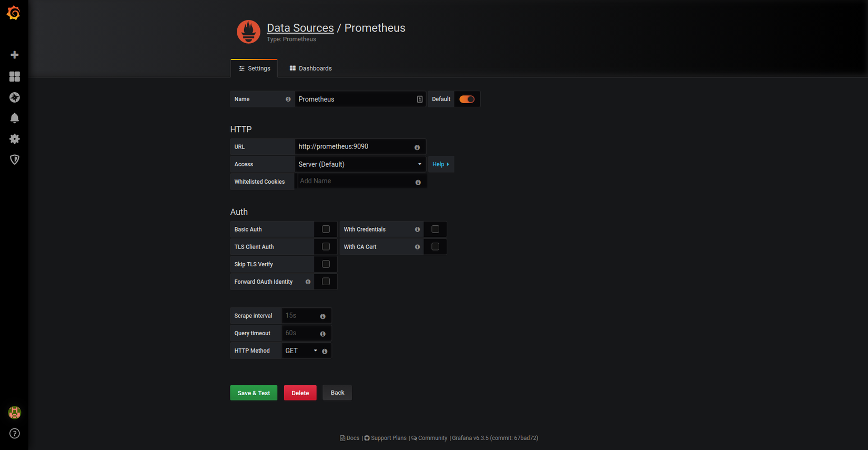The height and width of the screenshot is (450, 868).
Task: Click into the URL input field
Action: point(354,147)
